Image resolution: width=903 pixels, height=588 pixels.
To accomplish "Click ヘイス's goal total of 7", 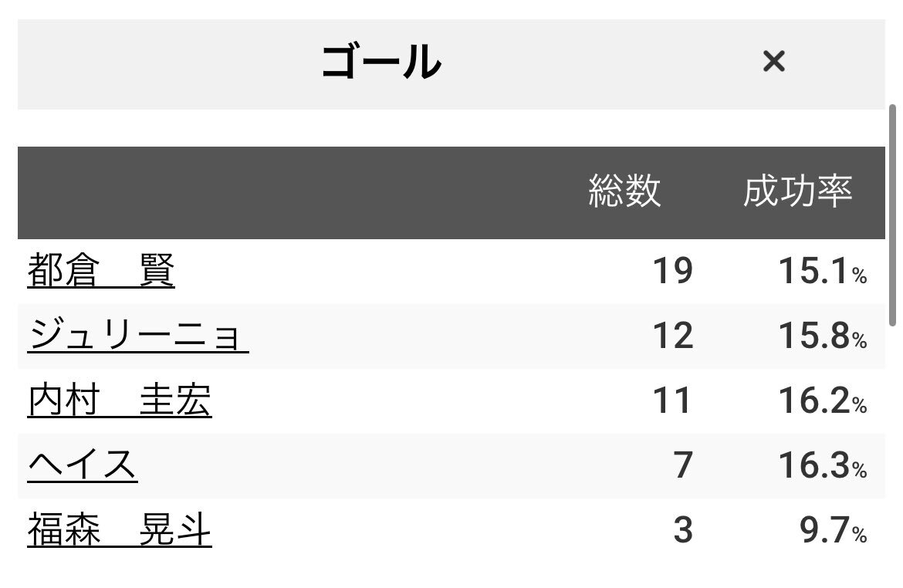I will click(x=682, y=466).
